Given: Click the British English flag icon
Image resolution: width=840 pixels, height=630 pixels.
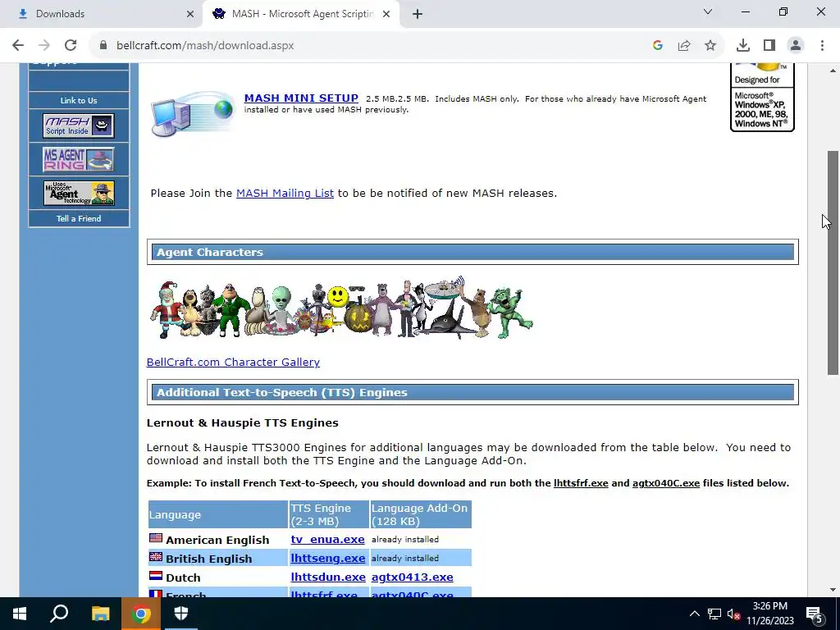Looking at the screenshot, I should (156, 557).
